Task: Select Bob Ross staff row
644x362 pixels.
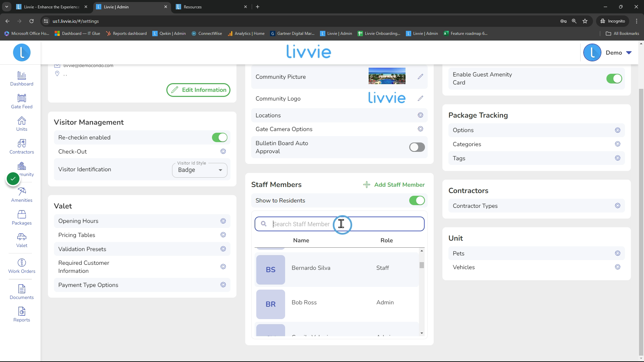Action: (x=336, y=304)
